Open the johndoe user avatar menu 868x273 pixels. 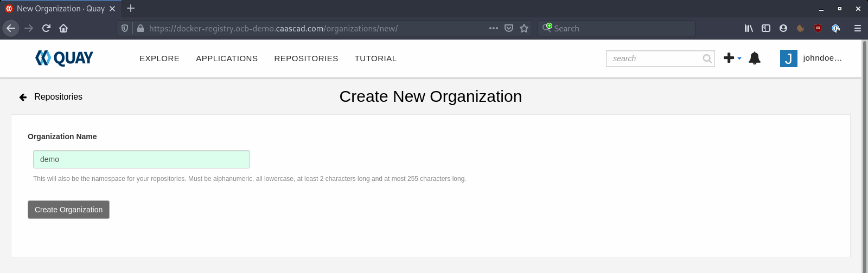(788, 58)
